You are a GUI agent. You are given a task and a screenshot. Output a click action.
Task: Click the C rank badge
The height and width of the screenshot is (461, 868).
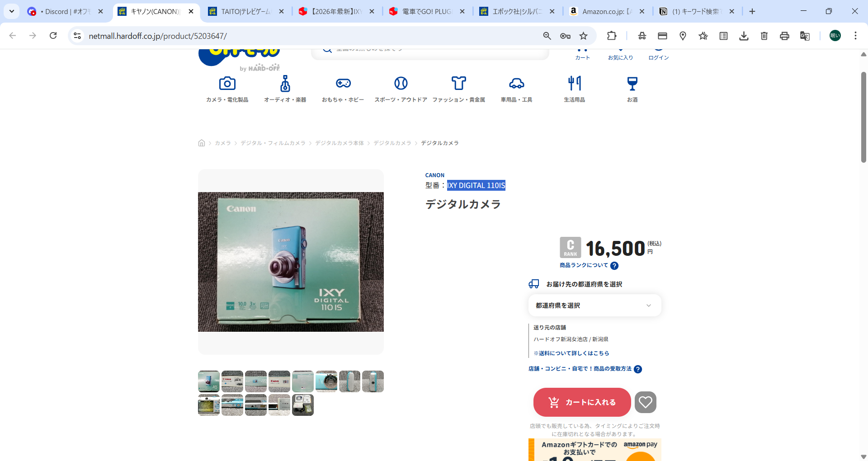[x=571, y=248]
